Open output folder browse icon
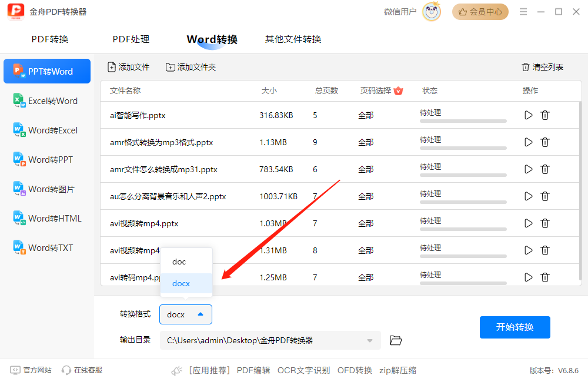 (396, 340)
